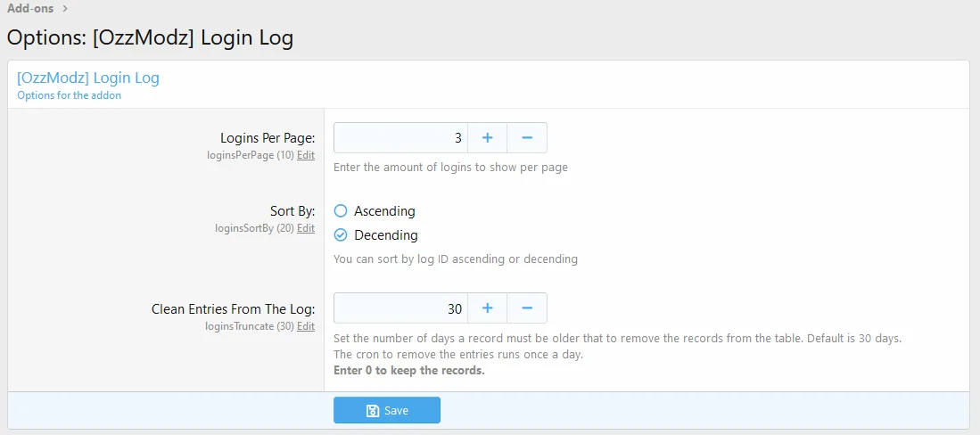The width and height of the screenshot is (980, 435).
Task: Focus the Logins Per Page number field
Action: point(400,138)
